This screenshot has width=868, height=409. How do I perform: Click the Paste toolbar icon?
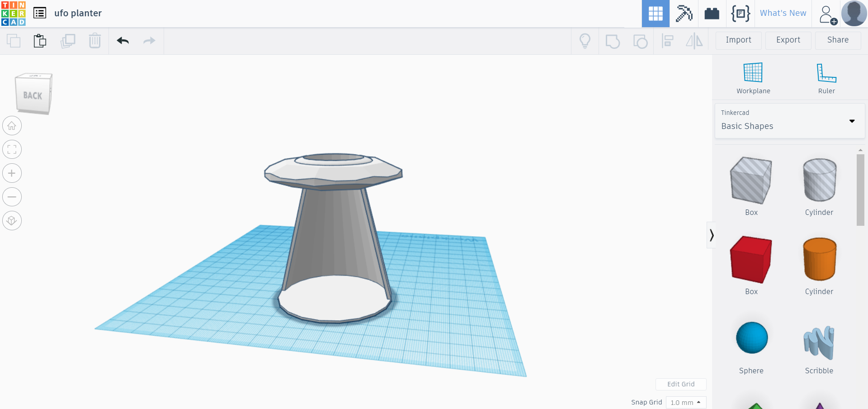[40, 41]
